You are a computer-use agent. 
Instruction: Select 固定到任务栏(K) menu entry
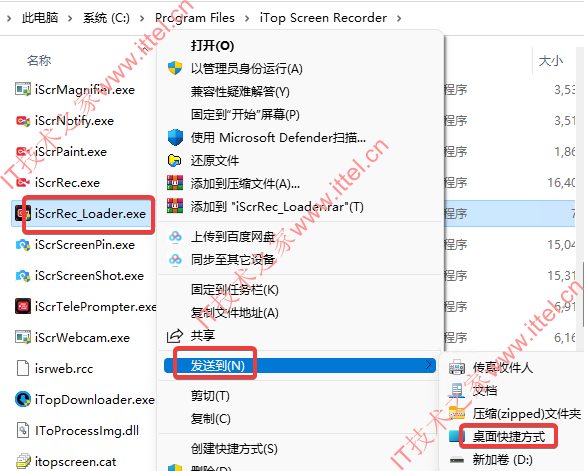click(x=235, y=290)
